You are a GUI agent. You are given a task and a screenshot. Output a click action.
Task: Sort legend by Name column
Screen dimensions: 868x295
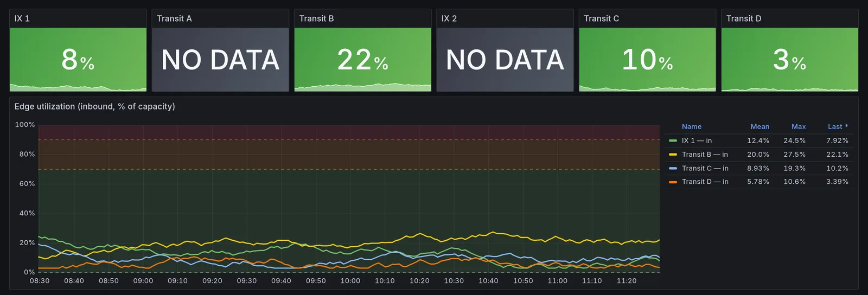(x=692, y=126)
